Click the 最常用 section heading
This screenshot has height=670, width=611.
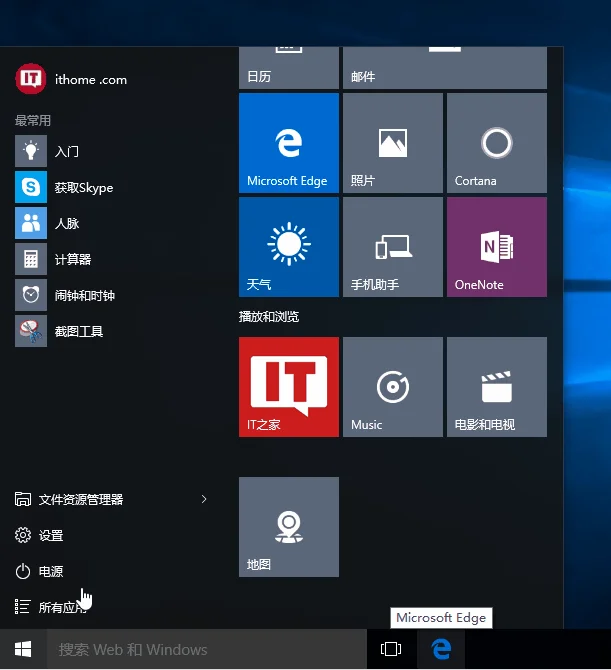click(33, 120)
